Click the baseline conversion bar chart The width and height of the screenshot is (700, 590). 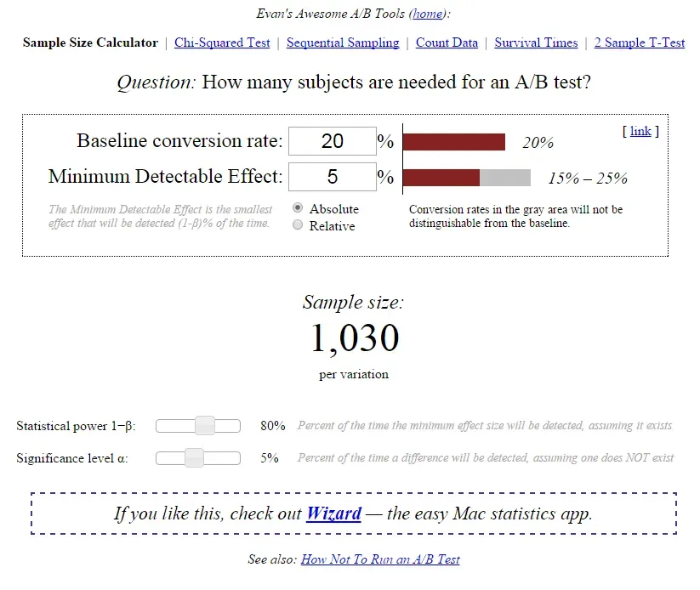[x=456, y=140]
